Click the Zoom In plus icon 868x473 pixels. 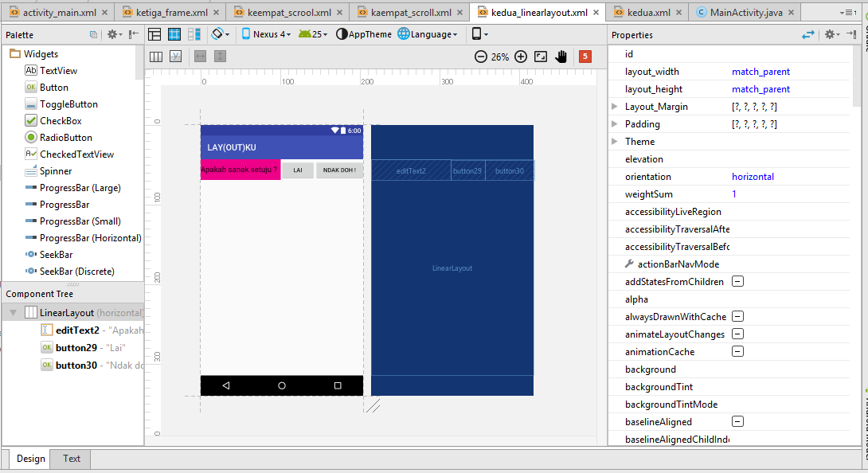click(x=521, y=57)
